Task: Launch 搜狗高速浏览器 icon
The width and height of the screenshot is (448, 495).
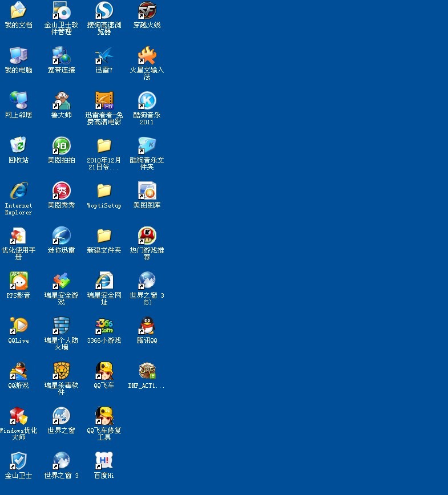Action: 104,10
